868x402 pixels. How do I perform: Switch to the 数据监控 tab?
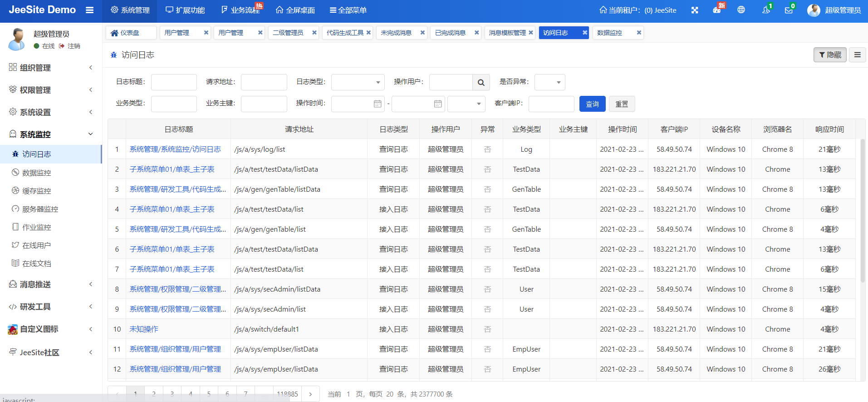tap(609, 33)
